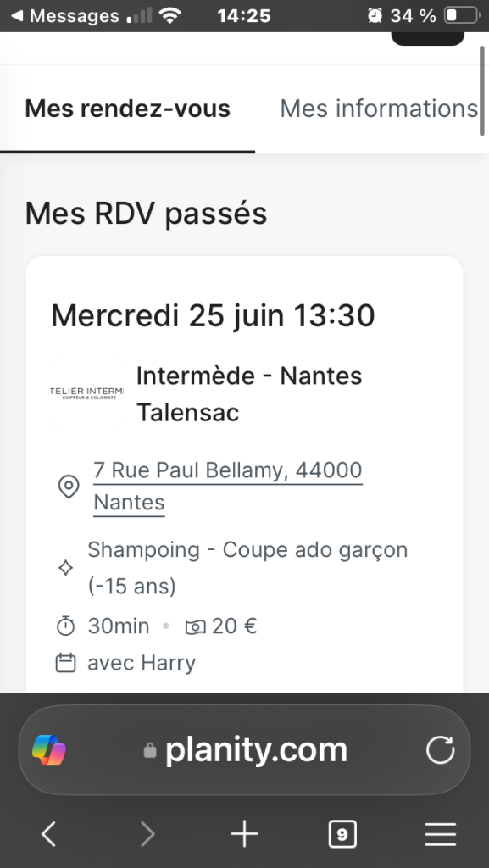The width and height of the screenshot is (489, 868).
Task: Open Intermède - Nantes Talensac salon page
Action: coord(249,394)
